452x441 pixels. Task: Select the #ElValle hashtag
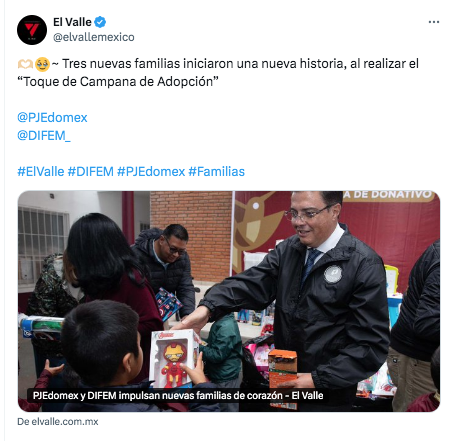[x=41, y=172]
